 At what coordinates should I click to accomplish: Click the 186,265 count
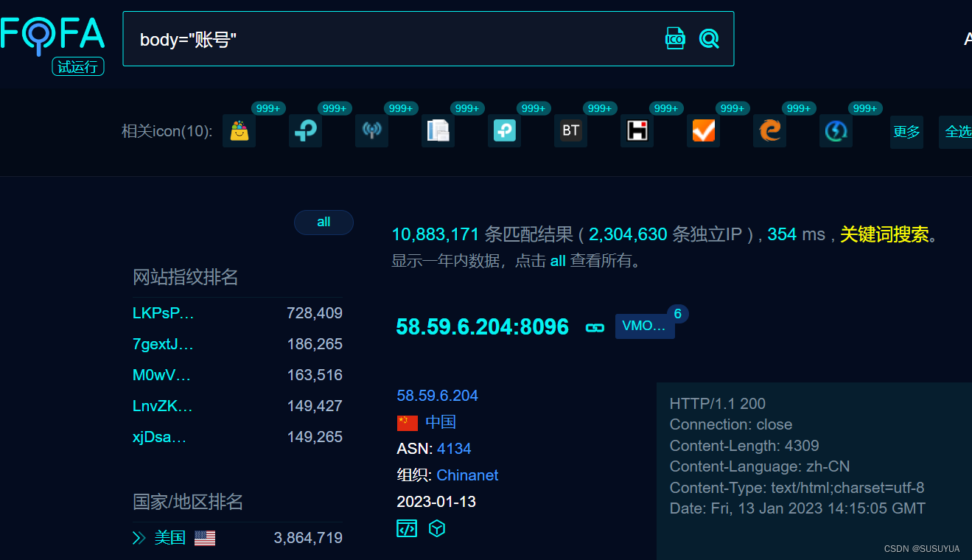(315, 344)
